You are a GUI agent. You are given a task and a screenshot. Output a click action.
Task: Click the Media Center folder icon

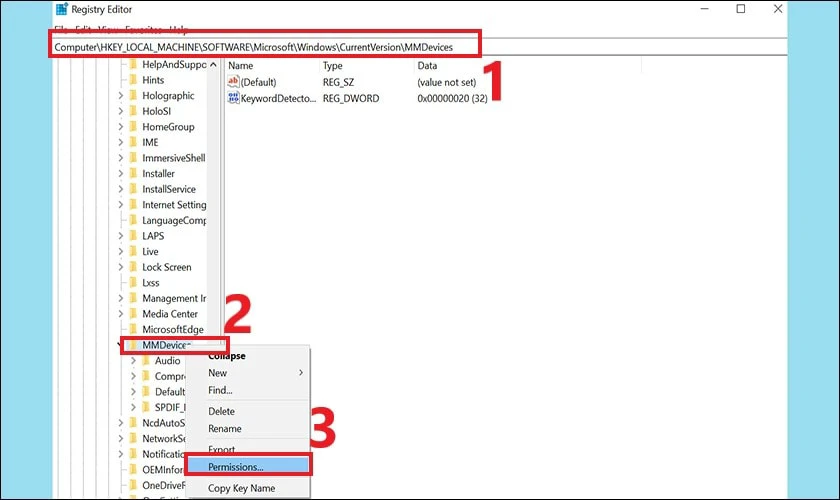pyautogui.click(x=133, y=314)
